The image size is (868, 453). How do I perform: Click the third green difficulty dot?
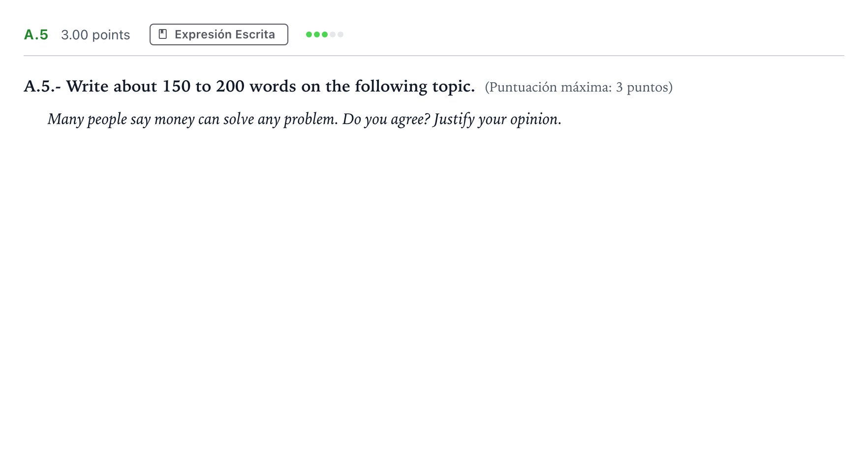click(x=325, y=34)
